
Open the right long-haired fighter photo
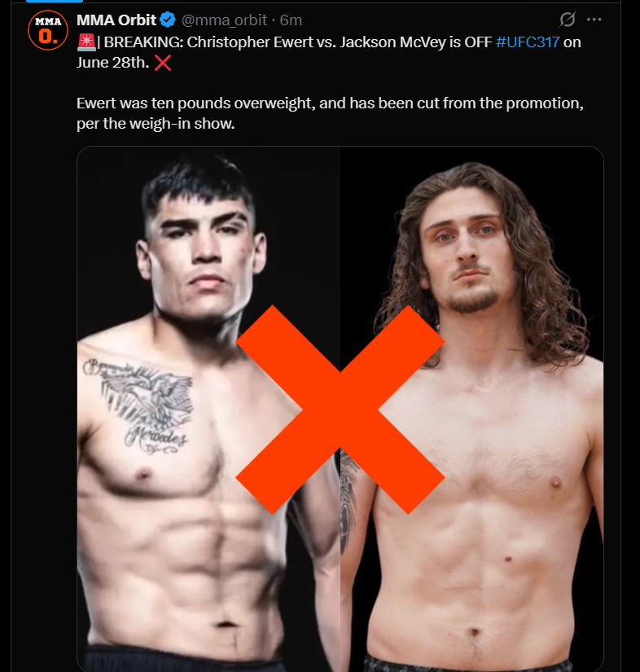(472, 409)
